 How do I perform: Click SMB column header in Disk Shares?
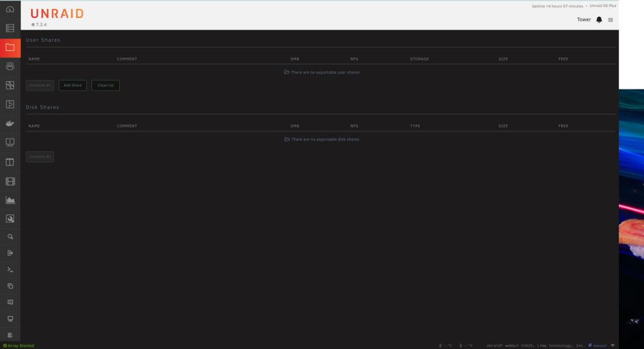[295, 126]
